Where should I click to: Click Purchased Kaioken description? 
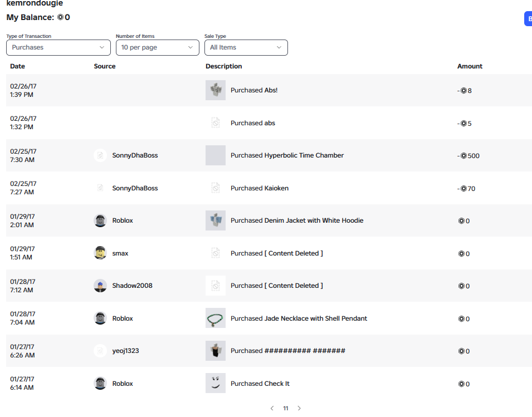[260, 188]
